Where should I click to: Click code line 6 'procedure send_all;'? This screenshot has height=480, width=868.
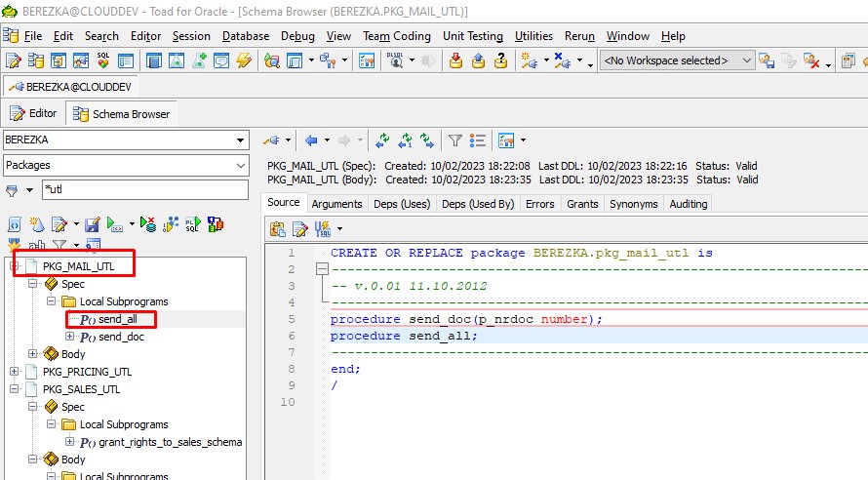[404, 336]
